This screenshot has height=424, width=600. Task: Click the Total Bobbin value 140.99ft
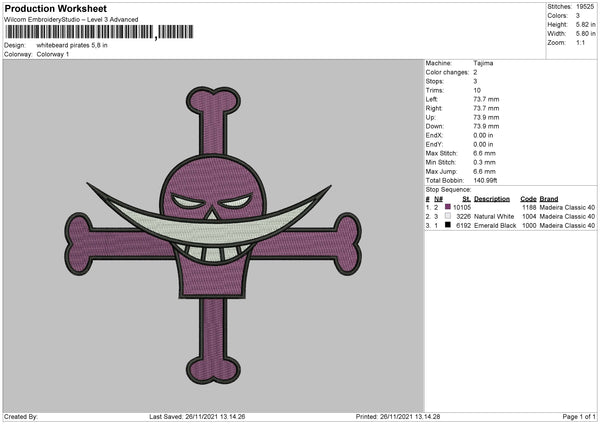[485, 180]
